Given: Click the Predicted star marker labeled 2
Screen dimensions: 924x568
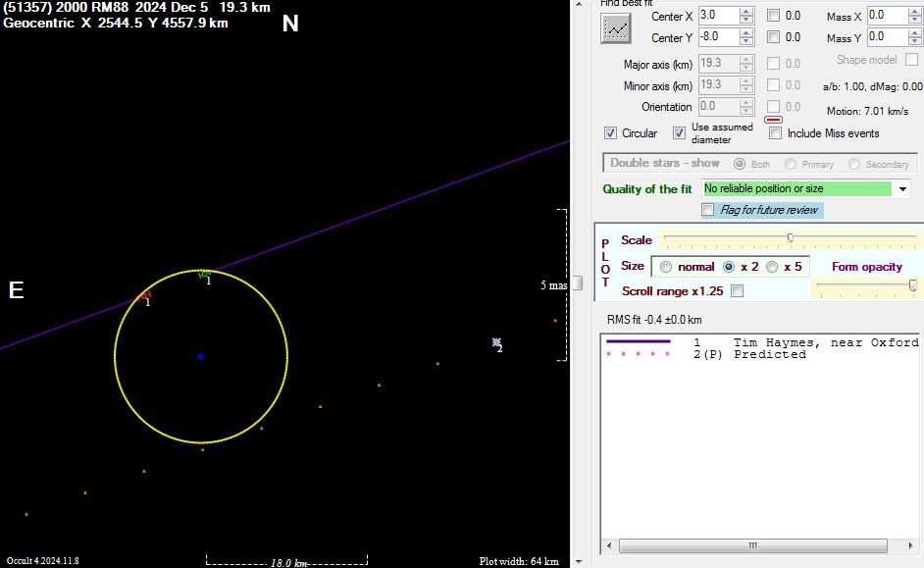Looking at the screenshot, I should point(496,342).
